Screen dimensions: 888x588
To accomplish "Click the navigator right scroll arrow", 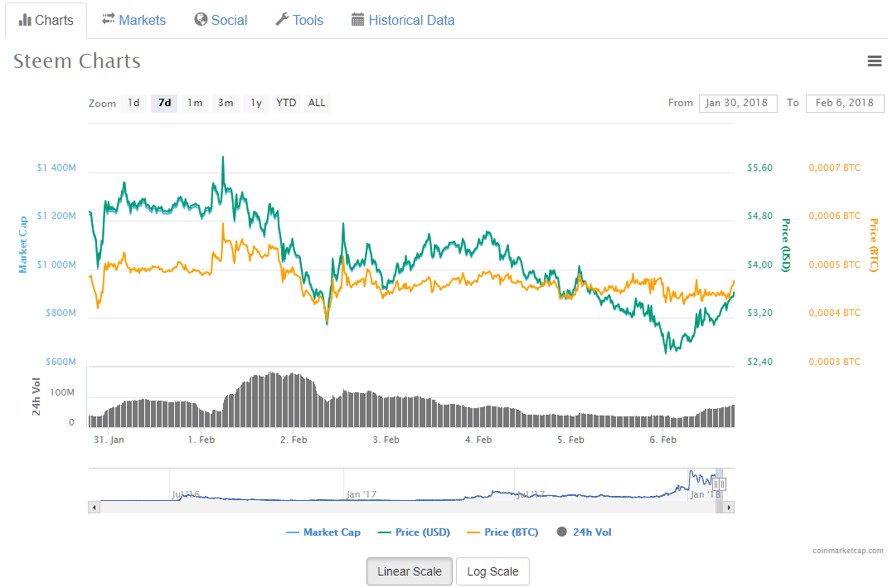I will point(729,508).
